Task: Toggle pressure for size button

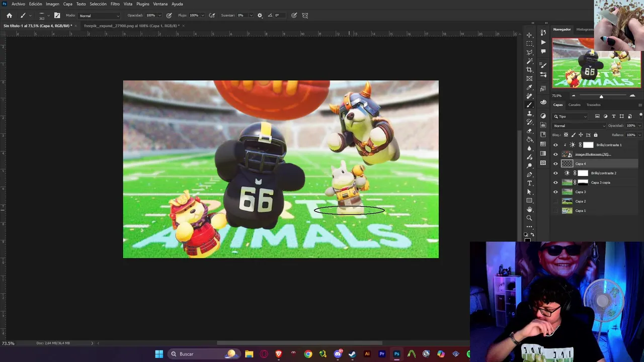Action: [294, 16]
